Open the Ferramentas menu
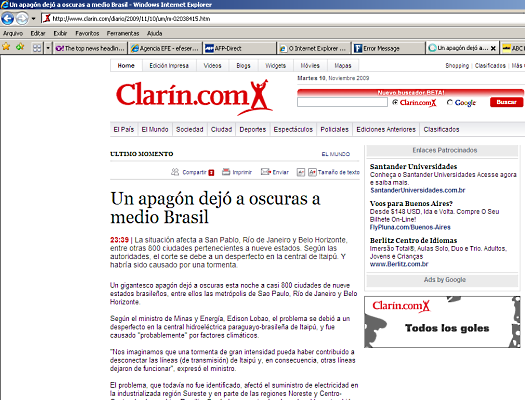This screenshot has height=400, width=525. coord(123,33)
